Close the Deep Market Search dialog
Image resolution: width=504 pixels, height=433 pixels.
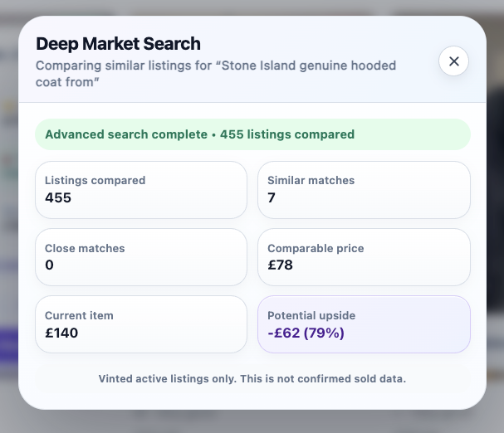(x=453, y=61)
